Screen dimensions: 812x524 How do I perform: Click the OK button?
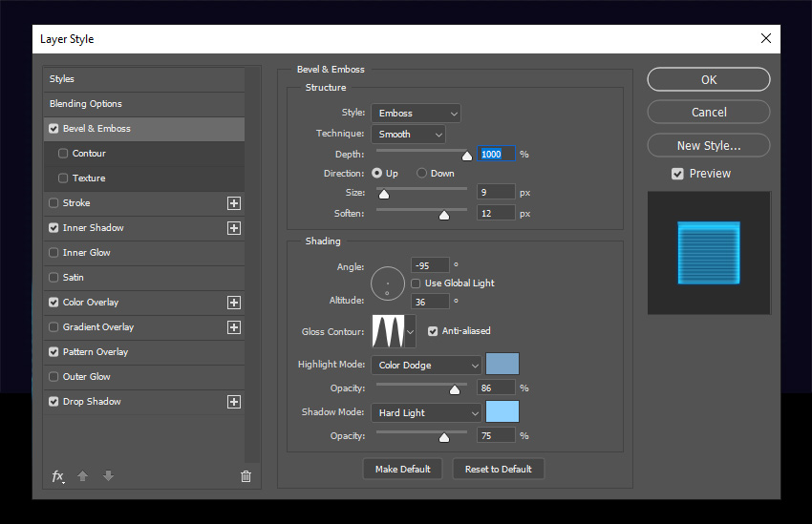click(709, 79)
